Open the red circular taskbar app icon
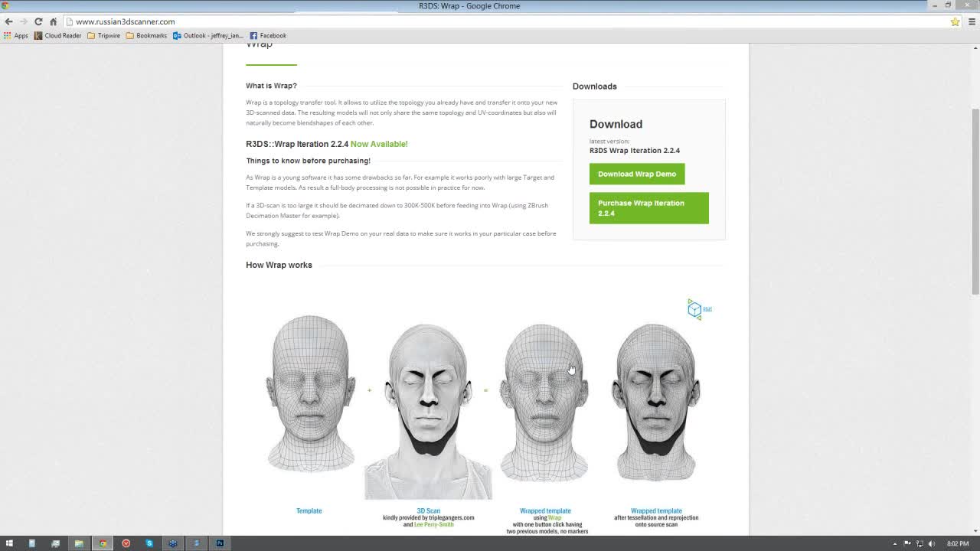 (x=126, y=543)
